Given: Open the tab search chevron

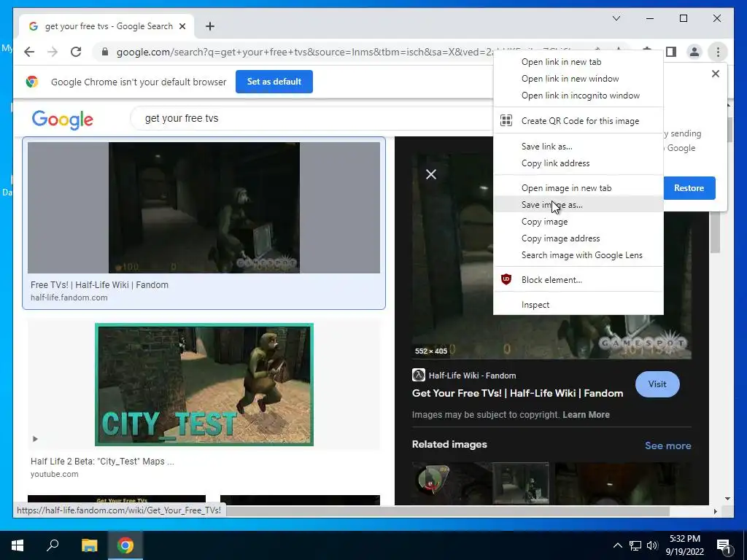Looking at the screenshot, I should coord(616,18).
